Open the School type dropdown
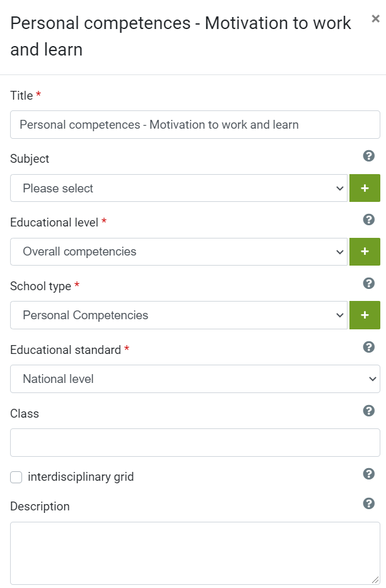 click(178, 315)
